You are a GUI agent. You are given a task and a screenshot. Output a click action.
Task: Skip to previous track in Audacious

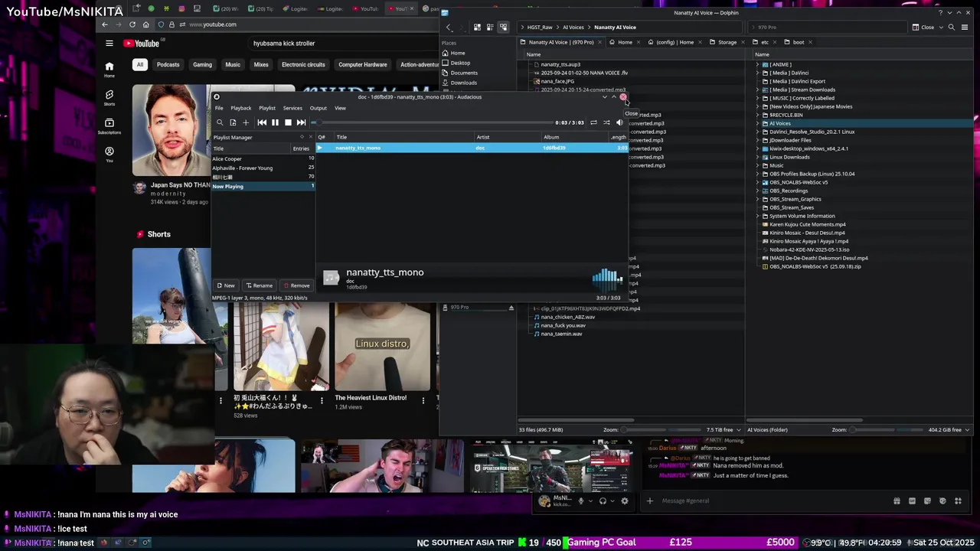pyautogui.click(x=262, y=122)
